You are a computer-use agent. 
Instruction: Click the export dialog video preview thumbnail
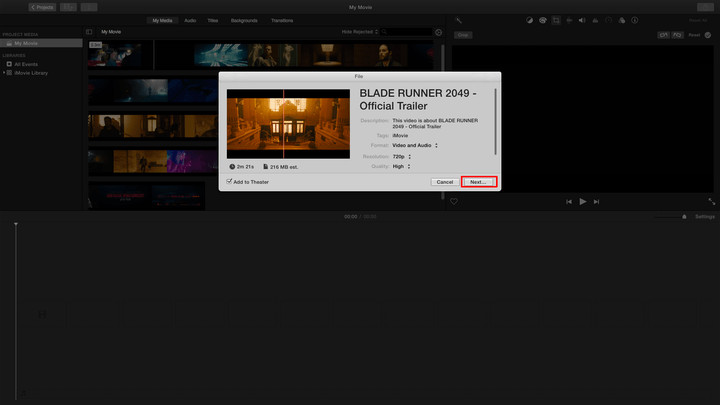click(288, 123)
